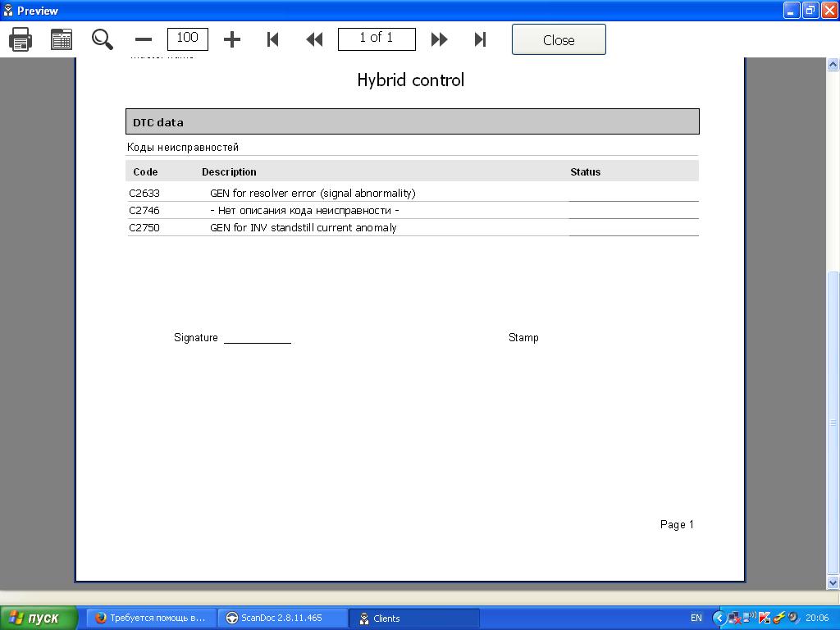The image size is (840, 630).
Task: Close the preview with the Close button
Action: click(559, 39)
